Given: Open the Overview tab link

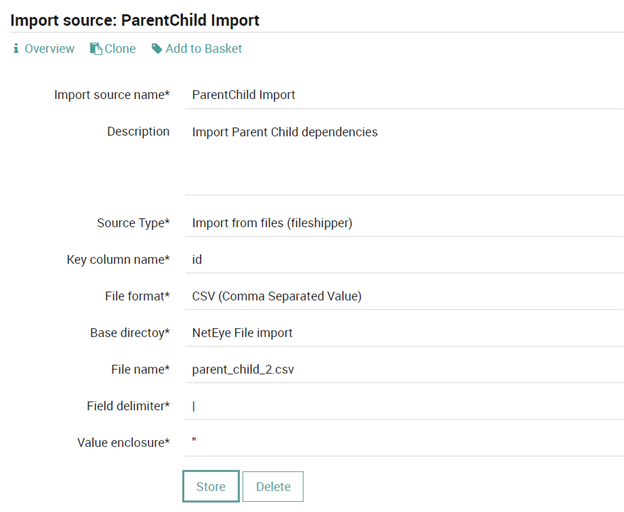Looking at the screenshot, I should pyautogui.click(x=44, y=49).
